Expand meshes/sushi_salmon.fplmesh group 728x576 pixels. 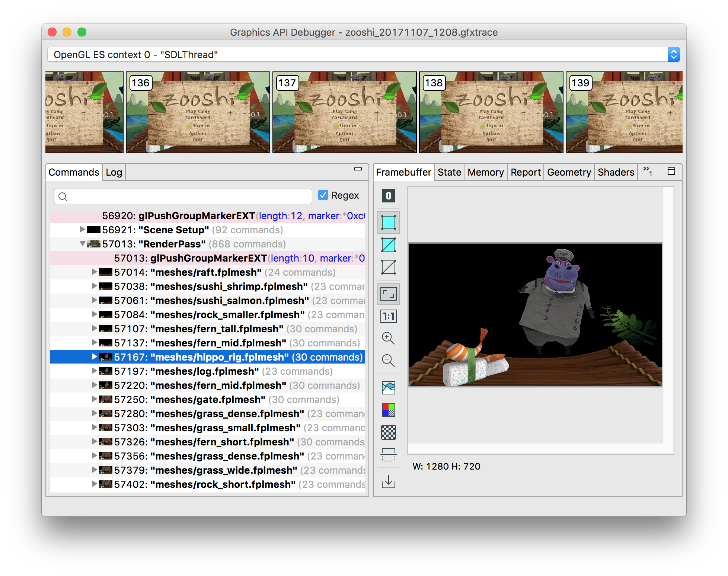tap(94, 300)
